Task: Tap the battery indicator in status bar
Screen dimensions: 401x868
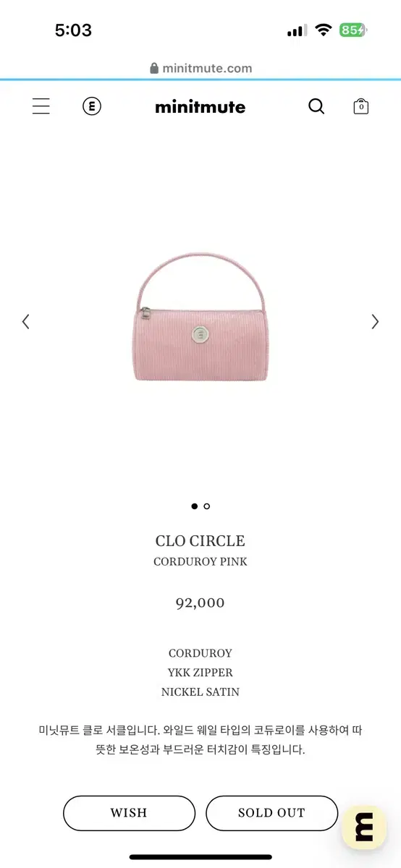Action: point(354,30)
